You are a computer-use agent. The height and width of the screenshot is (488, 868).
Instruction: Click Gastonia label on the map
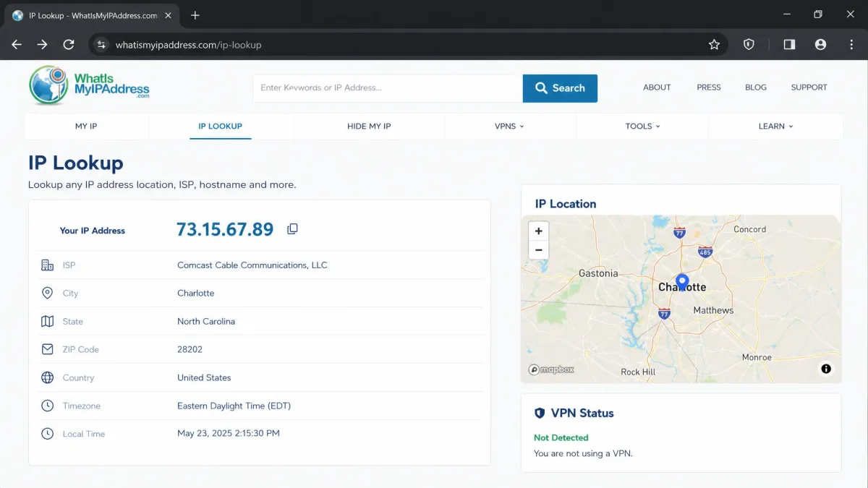598,273
